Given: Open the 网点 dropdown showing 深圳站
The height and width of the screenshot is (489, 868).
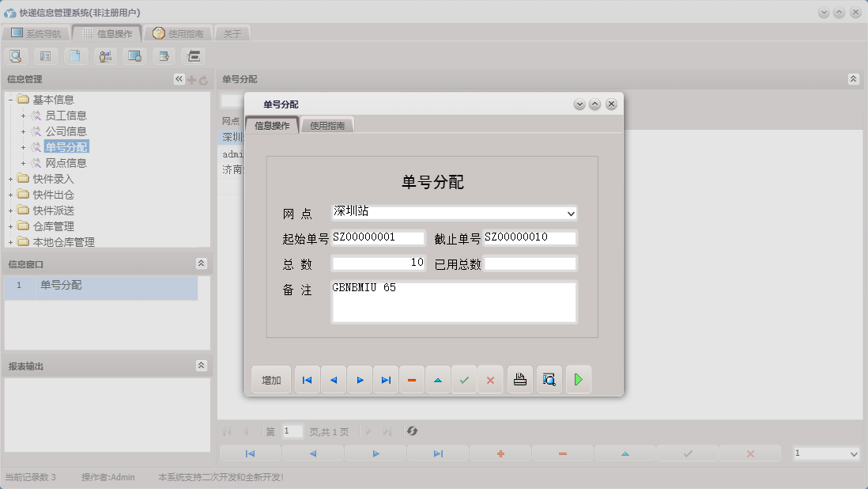Looking at the screenshot, I should [x=571, y=214].
